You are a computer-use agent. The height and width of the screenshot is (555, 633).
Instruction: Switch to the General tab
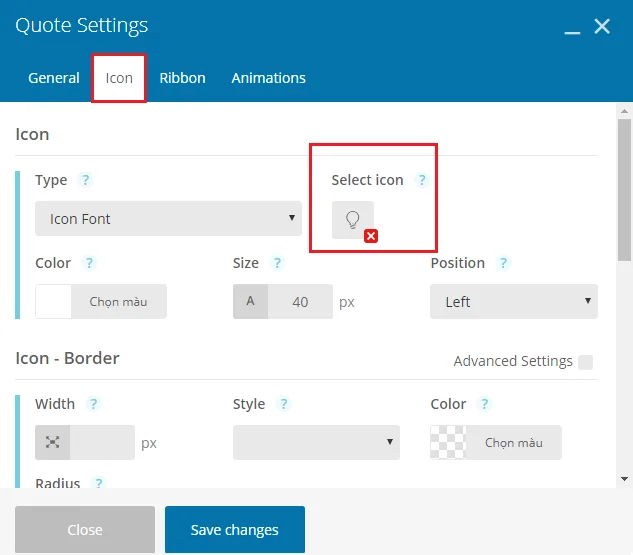click(54, 78)
